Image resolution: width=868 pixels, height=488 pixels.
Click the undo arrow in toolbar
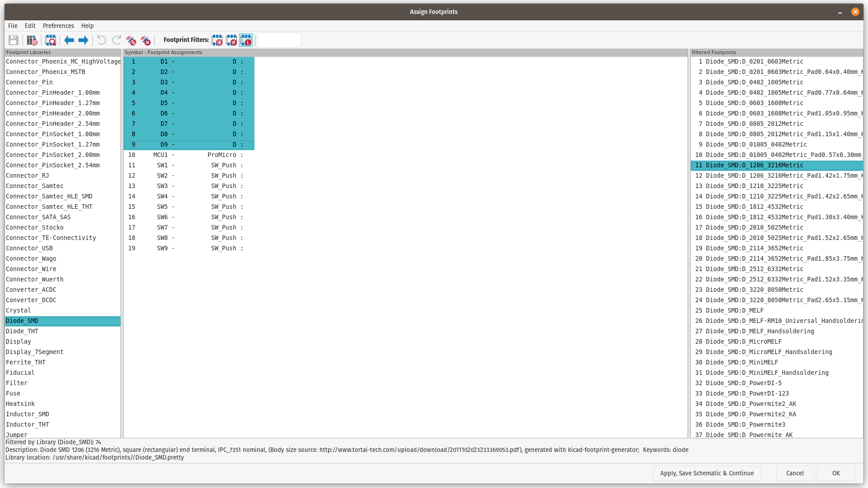pos(102,41)
